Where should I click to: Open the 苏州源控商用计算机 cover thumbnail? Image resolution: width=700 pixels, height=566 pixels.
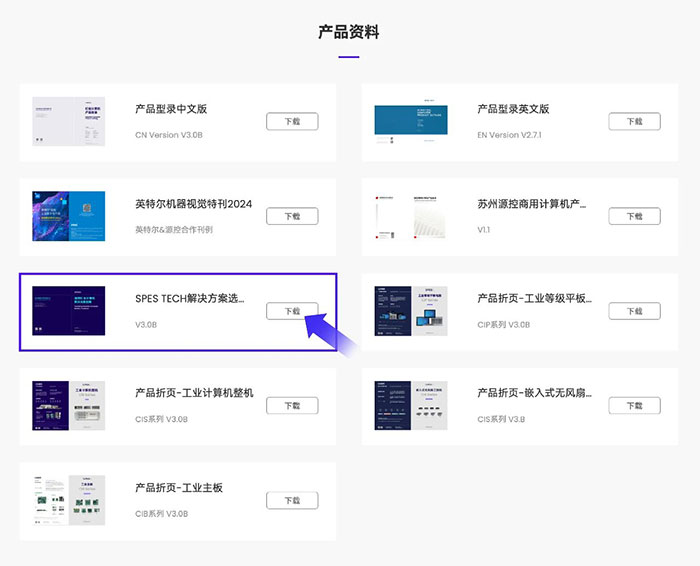coord(411,216)
